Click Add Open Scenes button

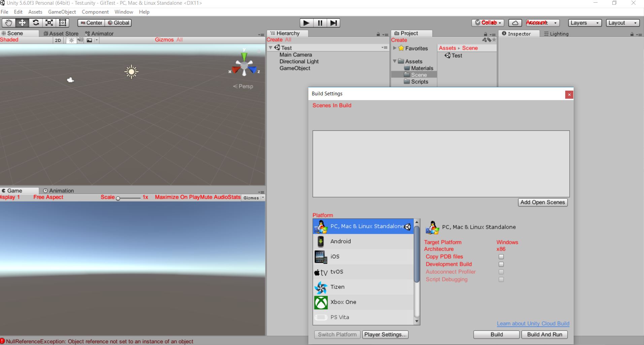(543, 202)
